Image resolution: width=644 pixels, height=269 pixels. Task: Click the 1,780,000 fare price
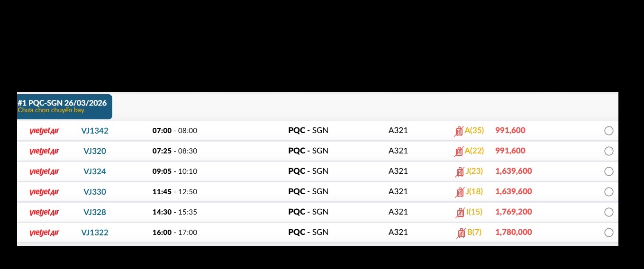point(513,233)
